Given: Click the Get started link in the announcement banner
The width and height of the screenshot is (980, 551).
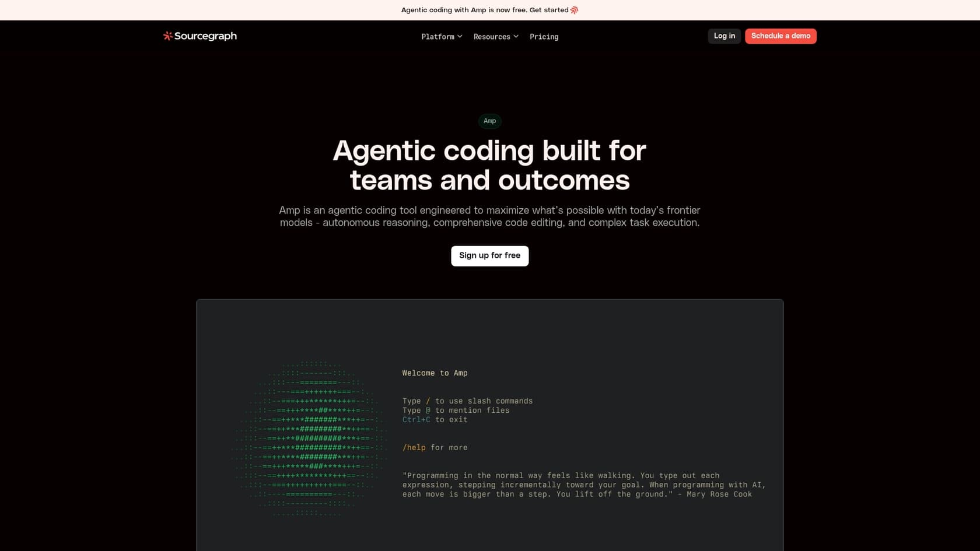Looking at the screenshot, I should [x=549, y=9].
